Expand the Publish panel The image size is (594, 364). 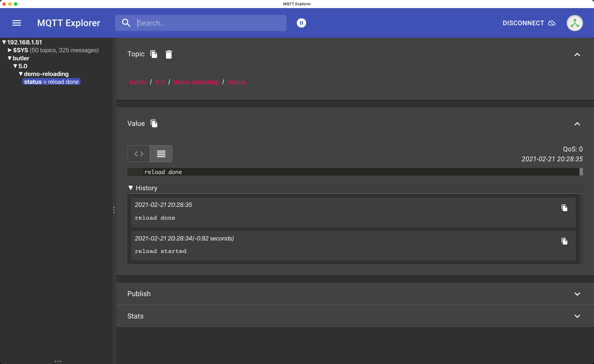[x=355, y=294]
